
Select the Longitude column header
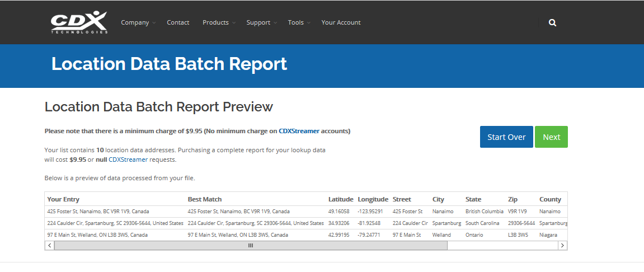pos(373,199)
